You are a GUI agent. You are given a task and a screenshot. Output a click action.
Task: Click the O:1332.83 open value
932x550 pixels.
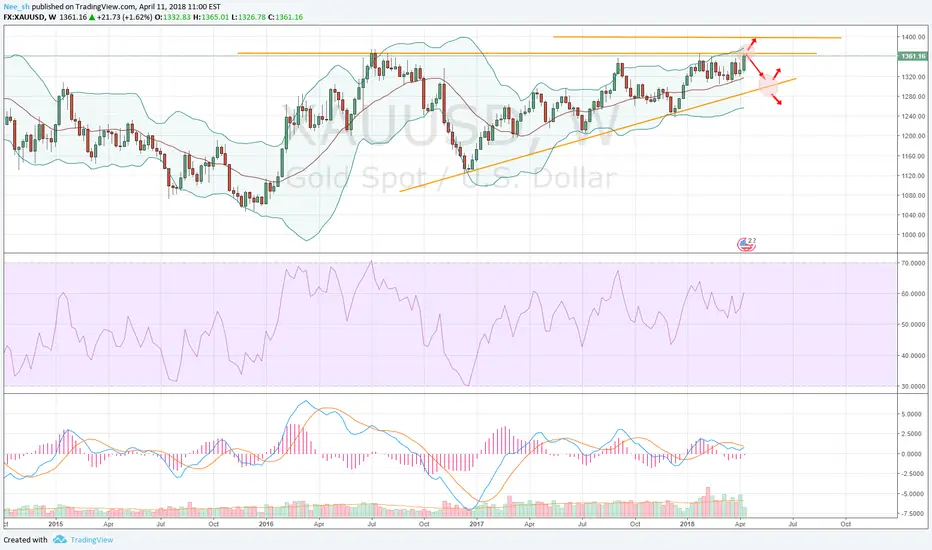(x=173, y=17)
